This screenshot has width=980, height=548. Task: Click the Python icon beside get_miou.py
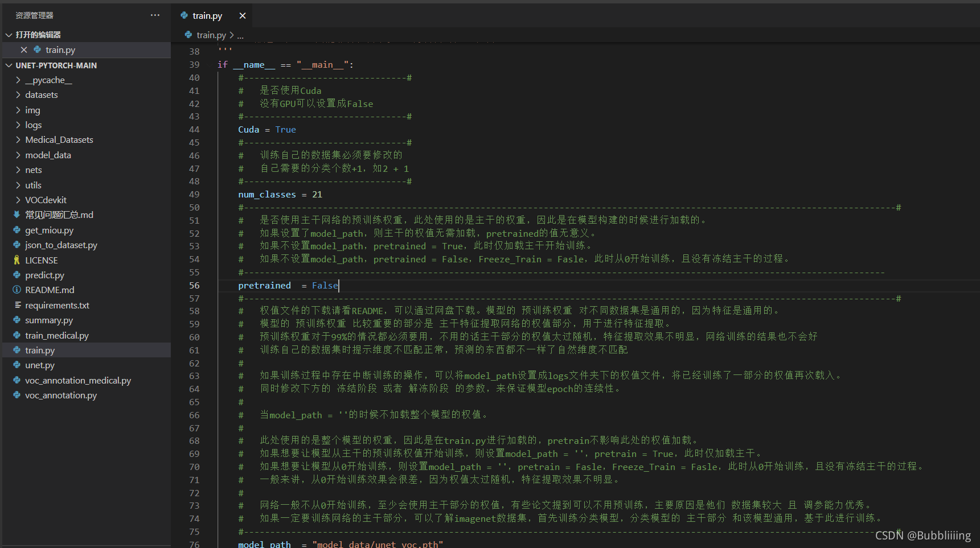click(17, 230)
